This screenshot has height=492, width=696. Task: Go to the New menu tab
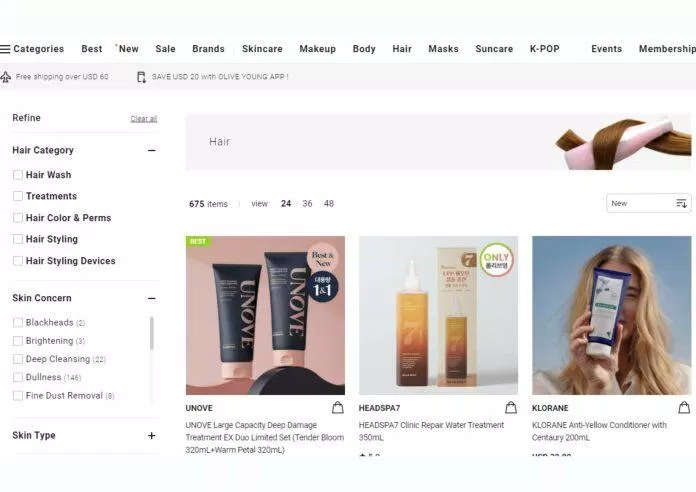pos(128,49)
